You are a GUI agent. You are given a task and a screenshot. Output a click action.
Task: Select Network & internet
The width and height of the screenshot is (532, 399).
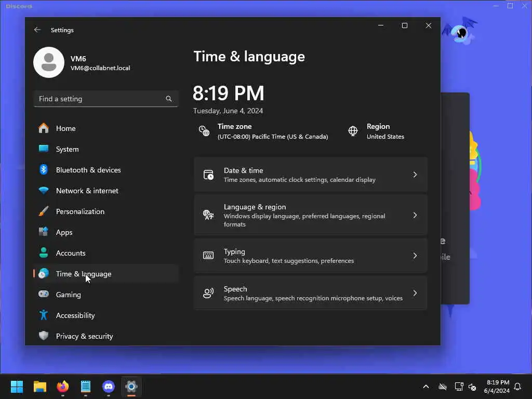[x=106, y=191]
